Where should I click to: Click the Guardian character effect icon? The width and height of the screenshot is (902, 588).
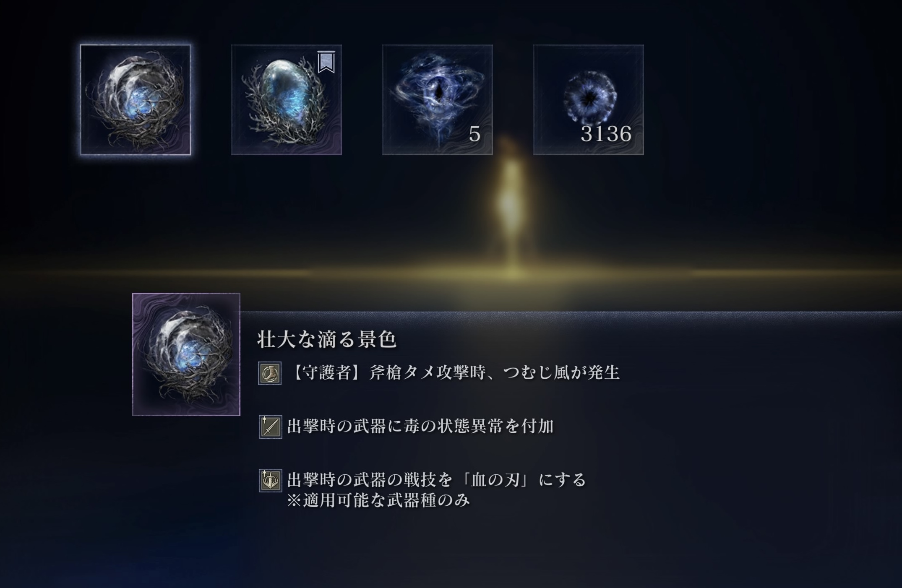(x=270, y=373)
